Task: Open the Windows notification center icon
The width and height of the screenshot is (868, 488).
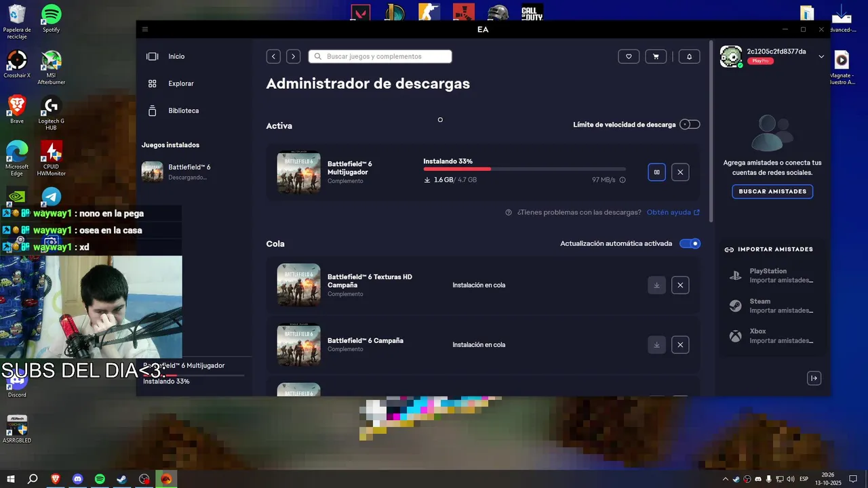Action: pyautogui.click(x=854, y=479)
